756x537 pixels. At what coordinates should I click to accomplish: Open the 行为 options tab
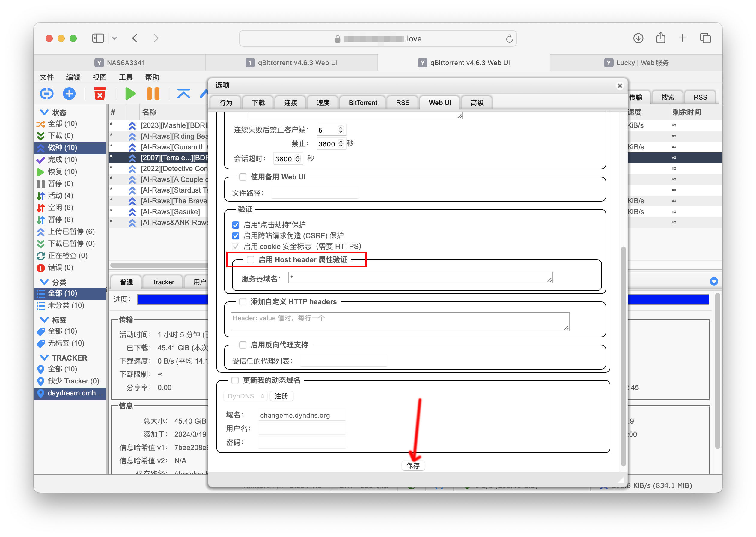[x=226, y=103]
